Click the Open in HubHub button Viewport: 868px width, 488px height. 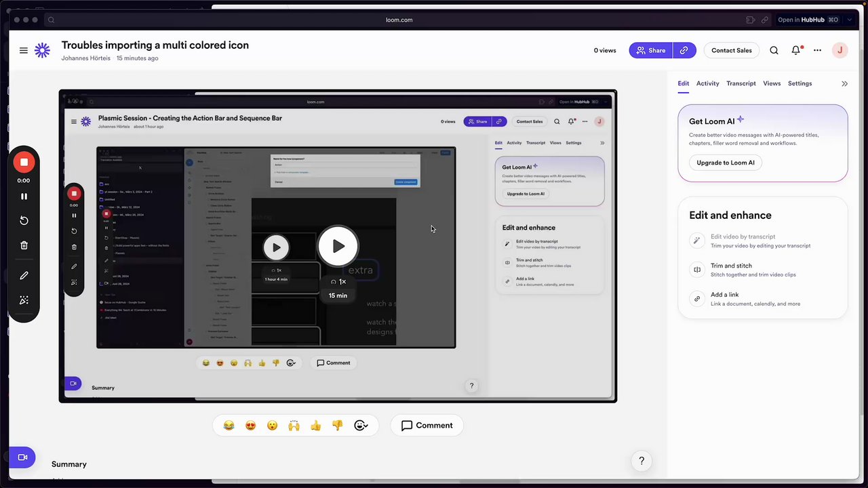pyautogui.click(x=808, y=20)
